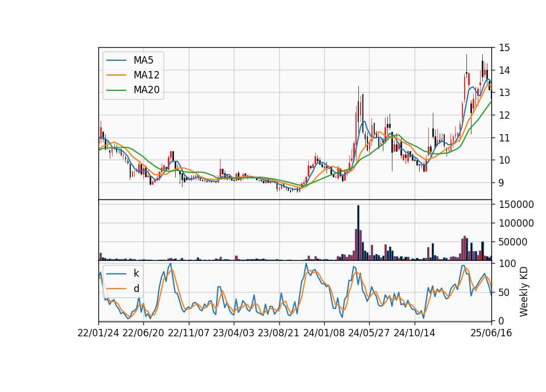Click the Weekly KD axis label
This screenshot has height=392, width=546.
coord(523,292)
